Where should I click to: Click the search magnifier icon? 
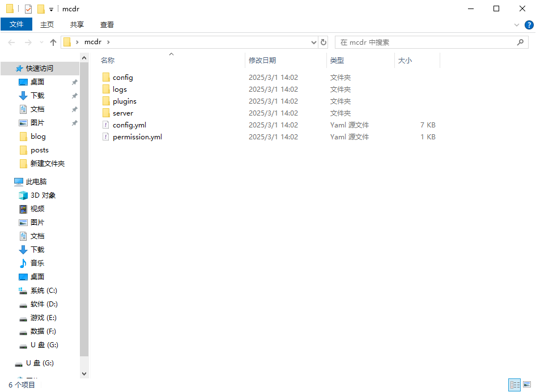520,42
